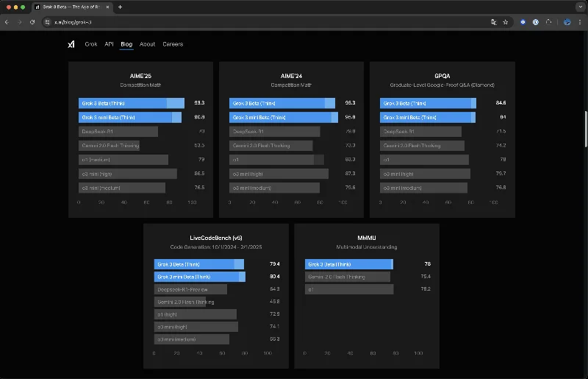Screen dimensions: 588x379
Task: Open the Chrome three-dot menu
Action: 580,22
